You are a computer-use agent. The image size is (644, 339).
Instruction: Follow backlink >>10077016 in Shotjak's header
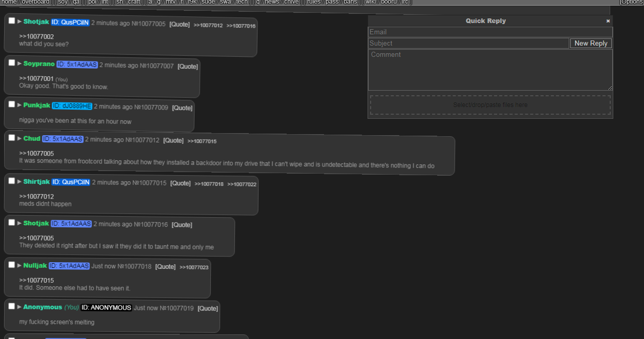(x=241, y=26)
